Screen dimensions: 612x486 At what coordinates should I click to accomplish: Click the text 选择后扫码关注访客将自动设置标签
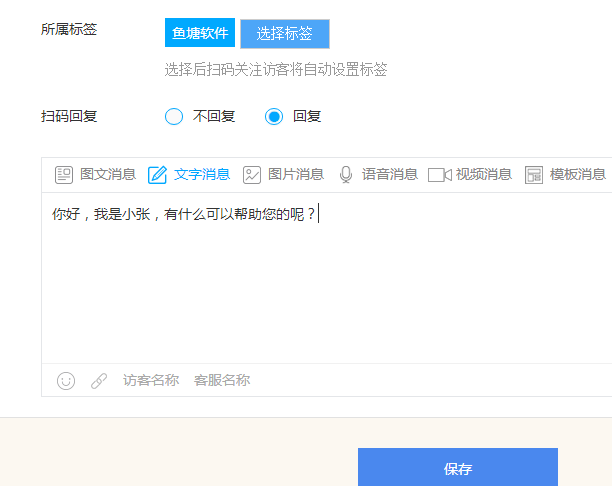[276, 70]
